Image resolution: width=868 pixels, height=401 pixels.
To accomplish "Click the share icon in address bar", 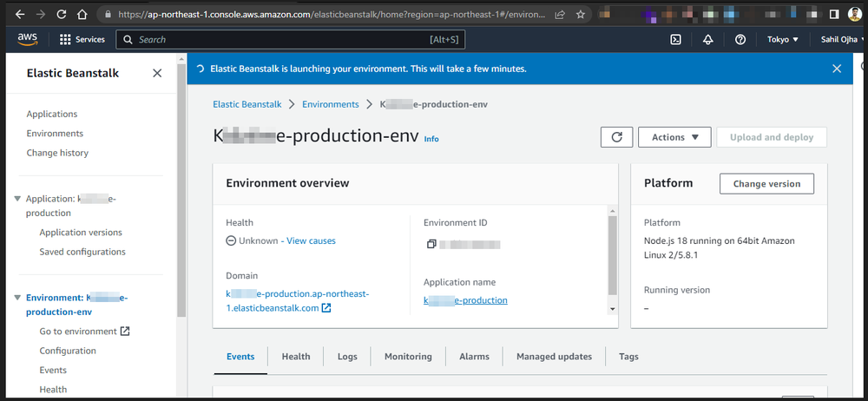I will pyautogui.click(x=560, y=15).
